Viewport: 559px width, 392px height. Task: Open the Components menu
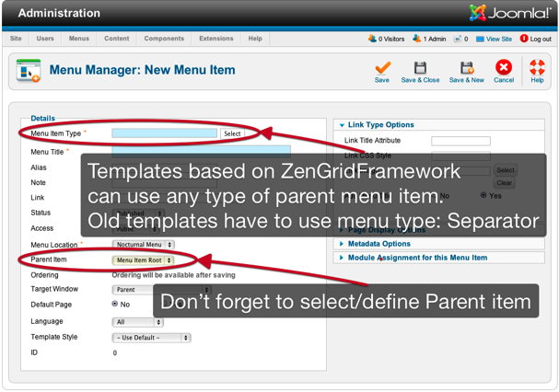164,39
